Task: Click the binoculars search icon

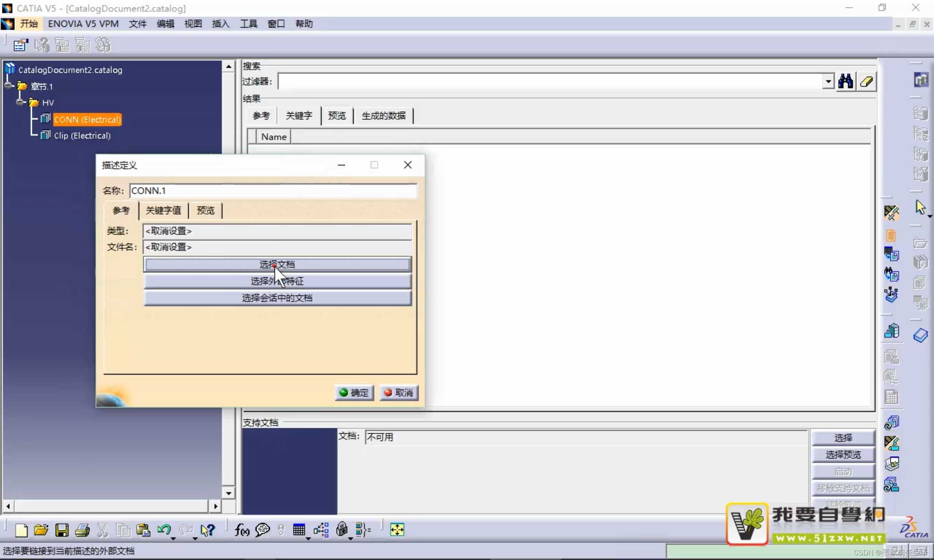Action: coord(845,81)
